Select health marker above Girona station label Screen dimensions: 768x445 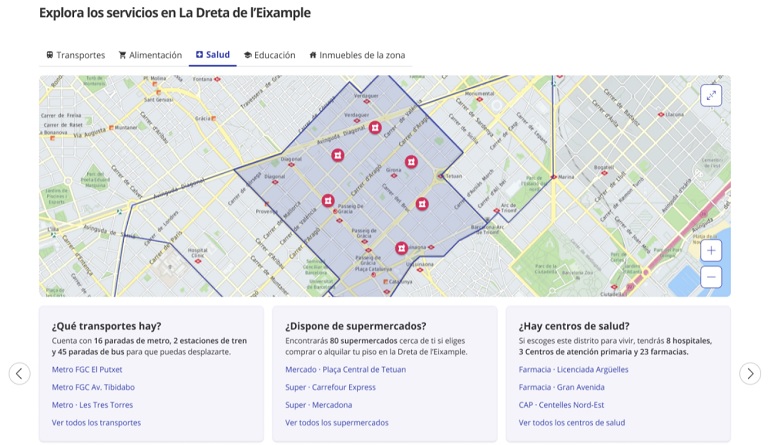(411, 162)
